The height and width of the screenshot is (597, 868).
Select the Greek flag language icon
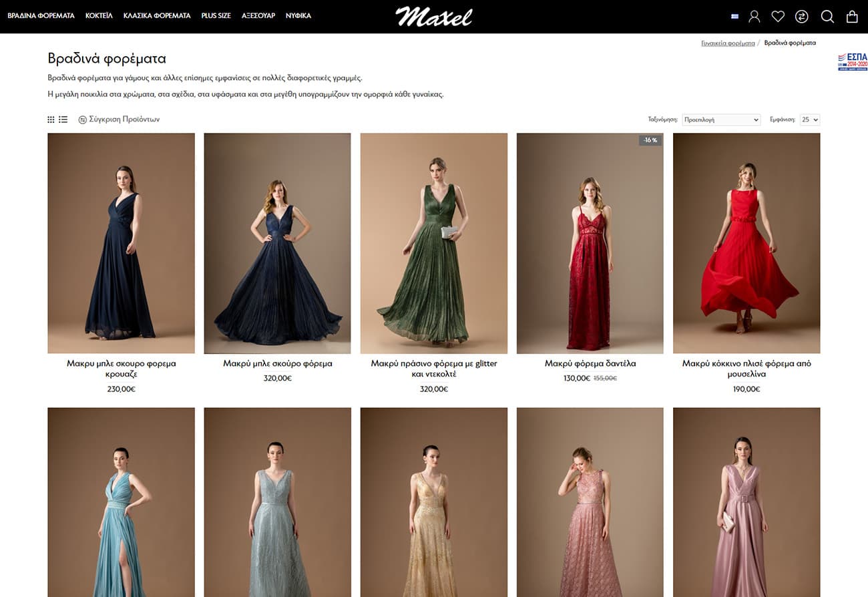coord(734,17)
